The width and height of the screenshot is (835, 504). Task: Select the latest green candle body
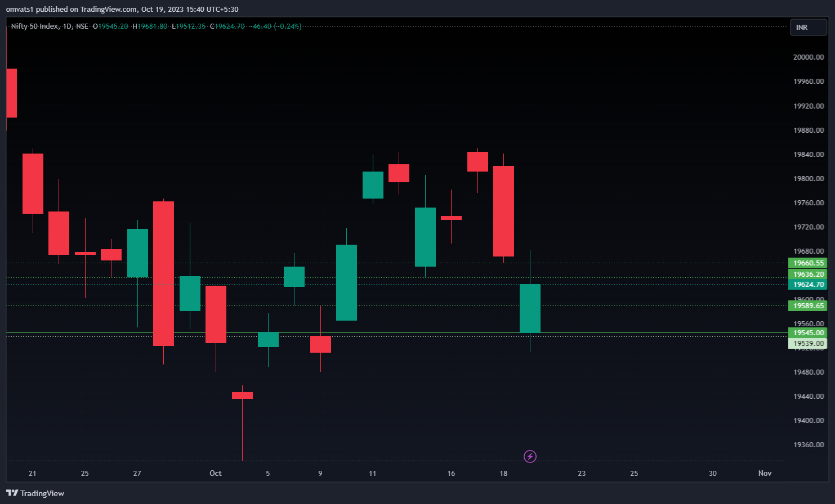pos(530,308)
